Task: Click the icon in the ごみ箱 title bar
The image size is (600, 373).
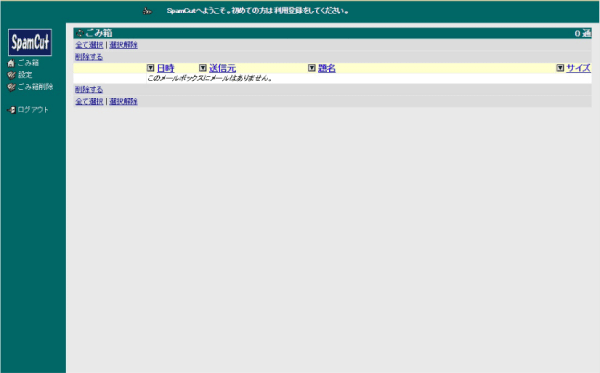Action: pos(80,33)
